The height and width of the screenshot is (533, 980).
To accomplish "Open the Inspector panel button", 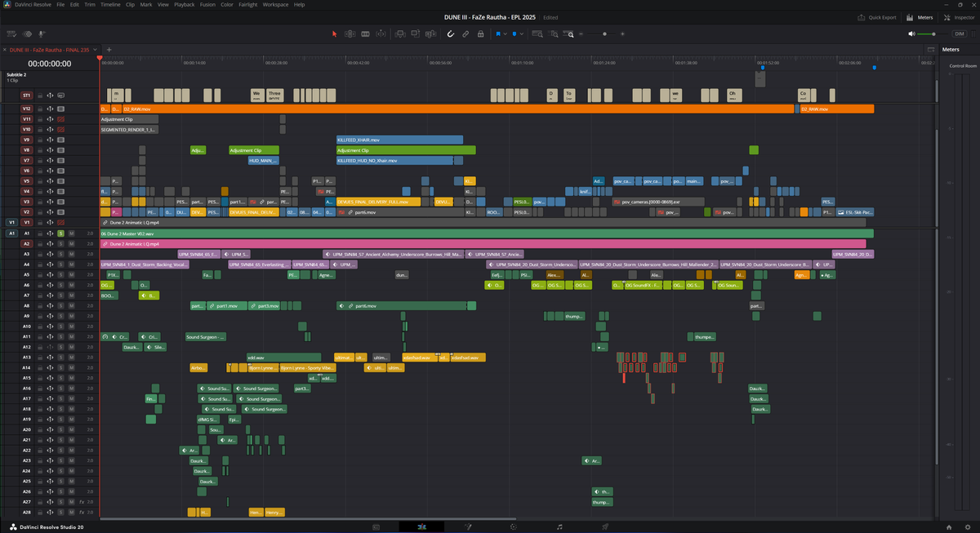I will [x=959, y=17].
